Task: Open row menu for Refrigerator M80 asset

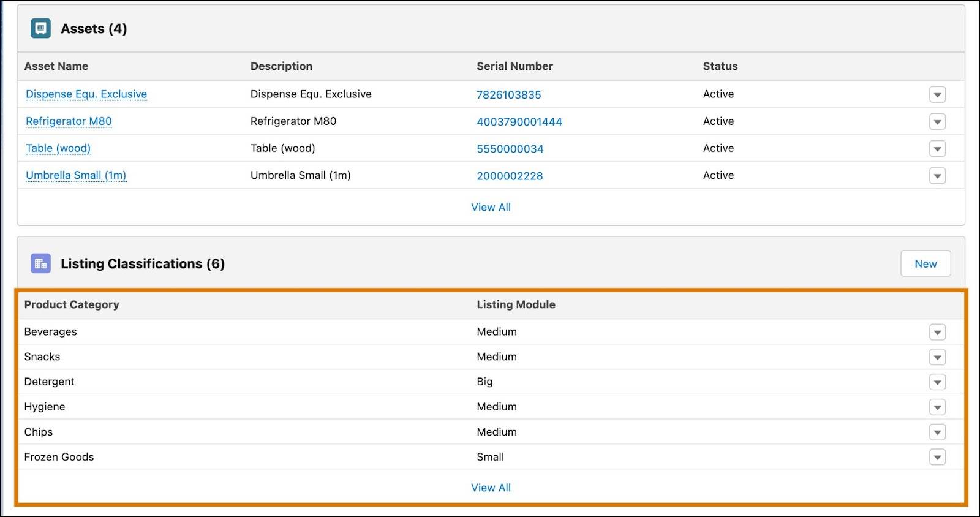Action: (937, 121)
